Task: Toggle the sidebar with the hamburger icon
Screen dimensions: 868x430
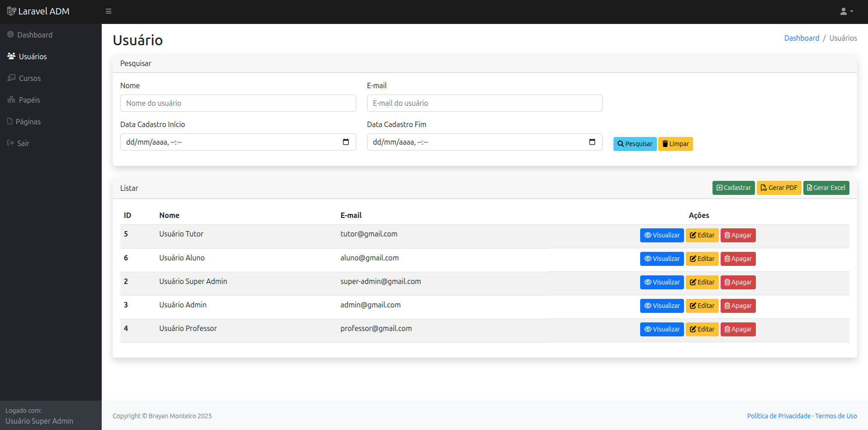Action: [108, 11]
